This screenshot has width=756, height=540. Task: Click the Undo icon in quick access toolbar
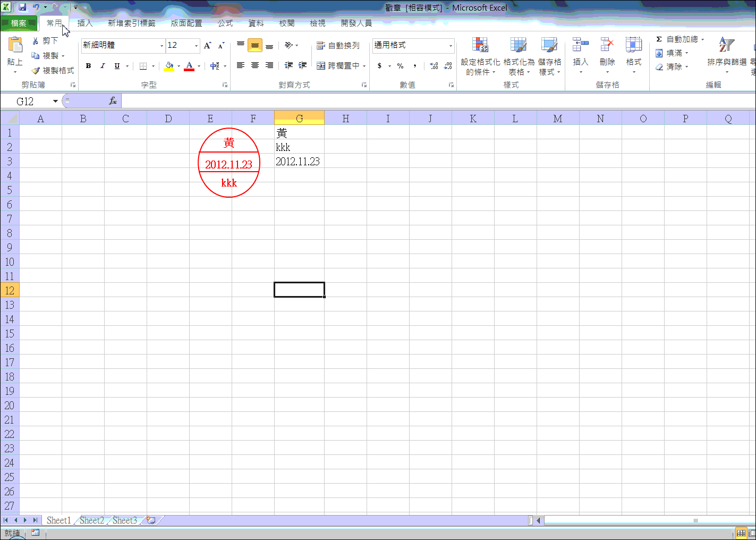36,7
